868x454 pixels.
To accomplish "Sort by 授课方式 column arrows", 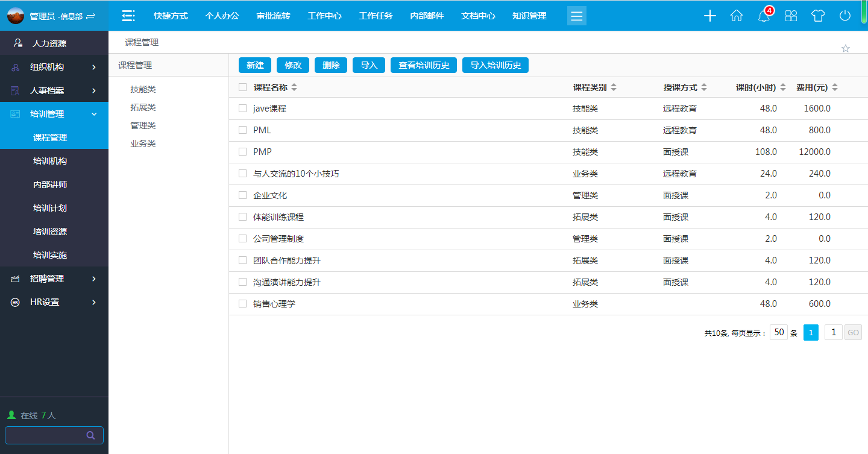I will (x=704, y=87).
